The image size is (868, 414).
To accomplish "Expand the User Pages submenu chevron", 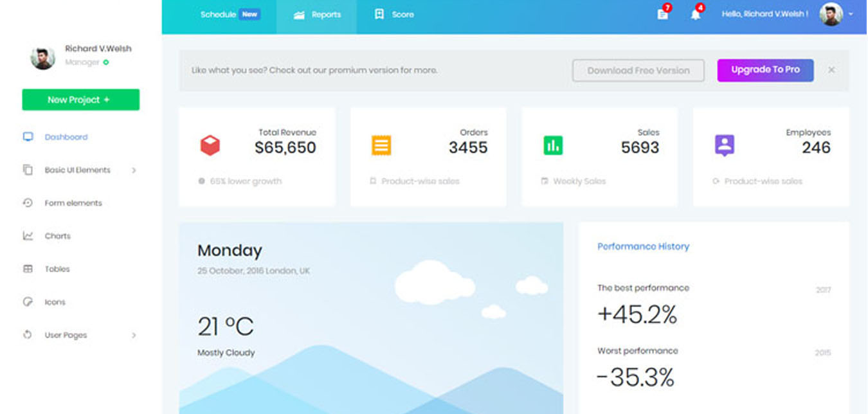I will click(x=134, y=335).
